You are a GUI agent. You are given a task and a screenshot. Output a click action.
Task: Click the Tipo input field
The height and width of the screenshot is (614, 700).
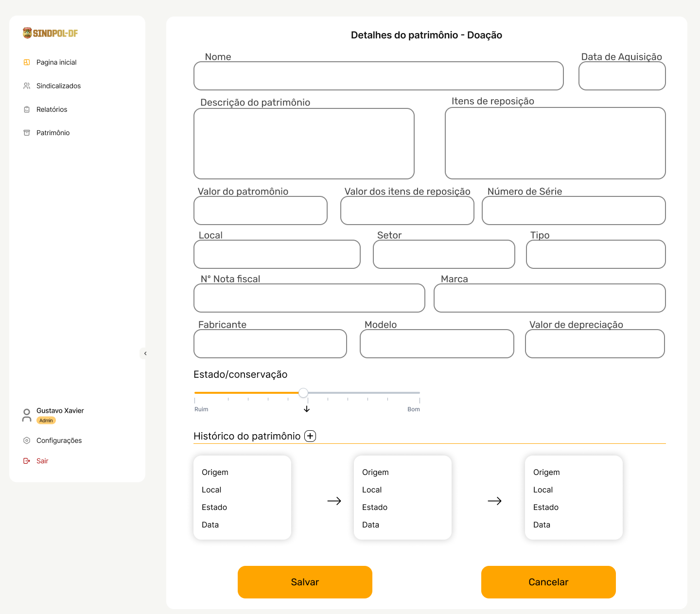[x=596, y=254]
